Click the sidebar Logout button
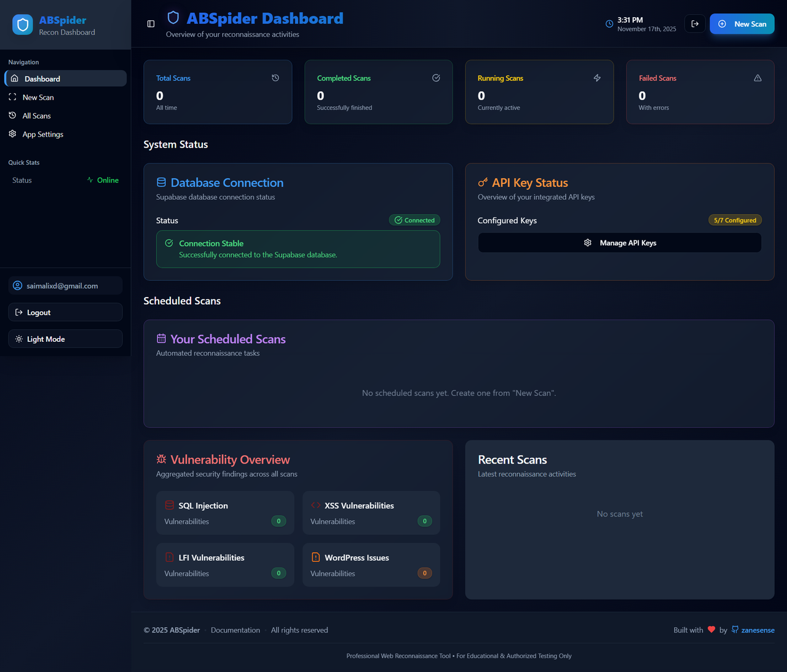 pos(65,312)
